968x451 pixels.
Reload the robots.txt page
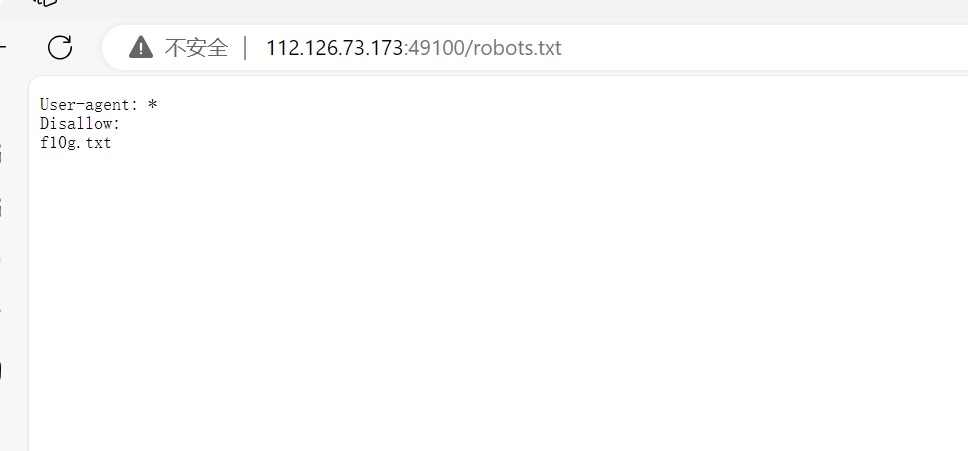pos(60,48)
